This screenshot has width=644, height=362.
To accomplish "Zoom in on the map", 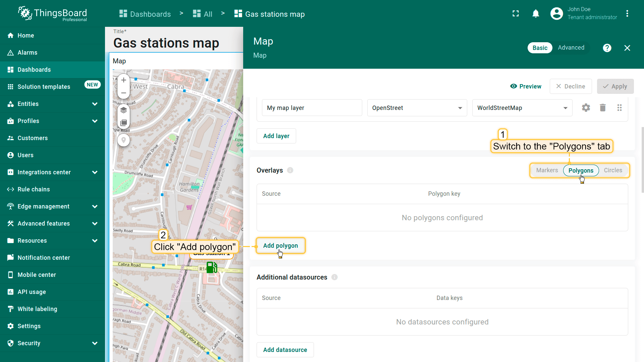I will point(123,80).
